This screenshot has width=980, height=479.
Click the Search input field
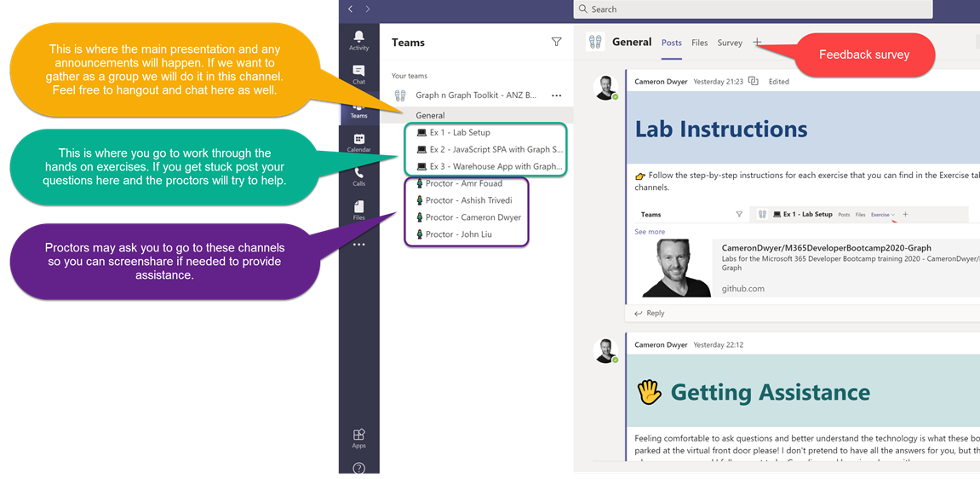click(x=753, y=9)
